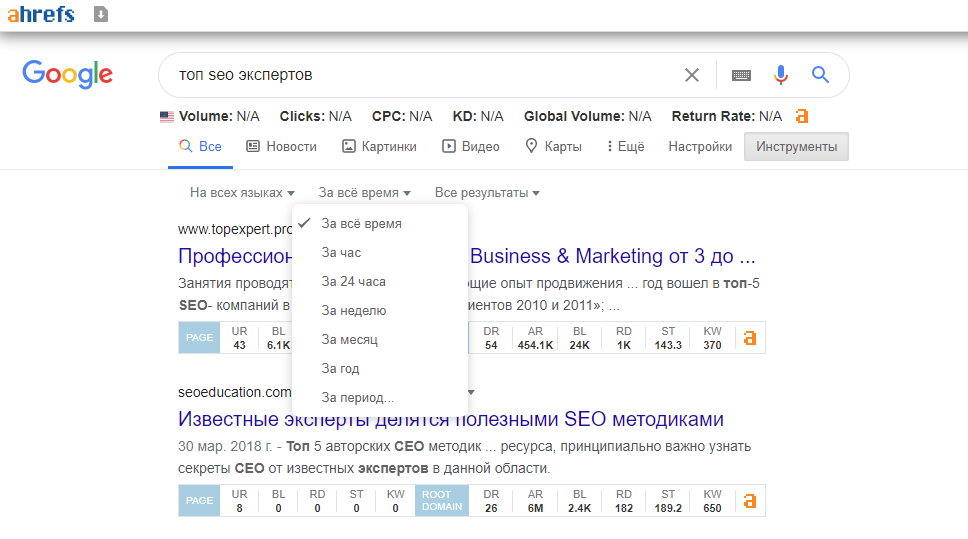Screen dimensions: 968x539
Task: Click BL 6.1K metric for topexpert page
Action: 278,338
